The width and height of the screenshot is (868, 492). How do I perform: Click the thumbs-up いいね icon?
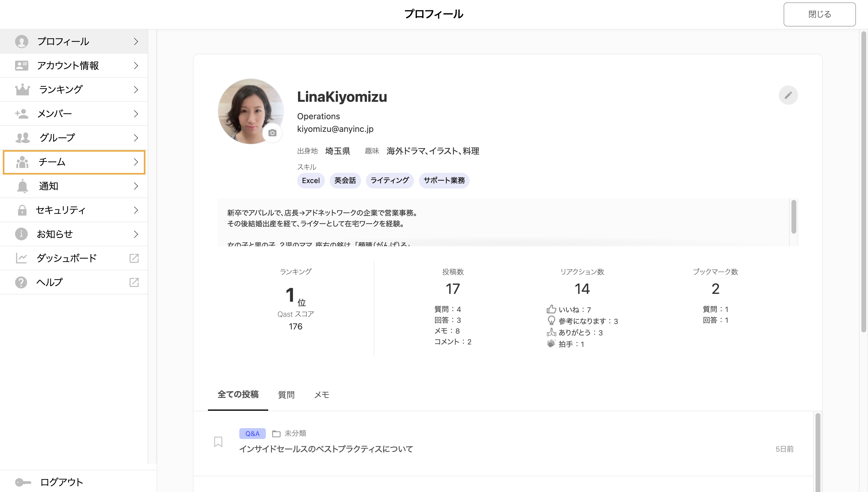point(551,309)
